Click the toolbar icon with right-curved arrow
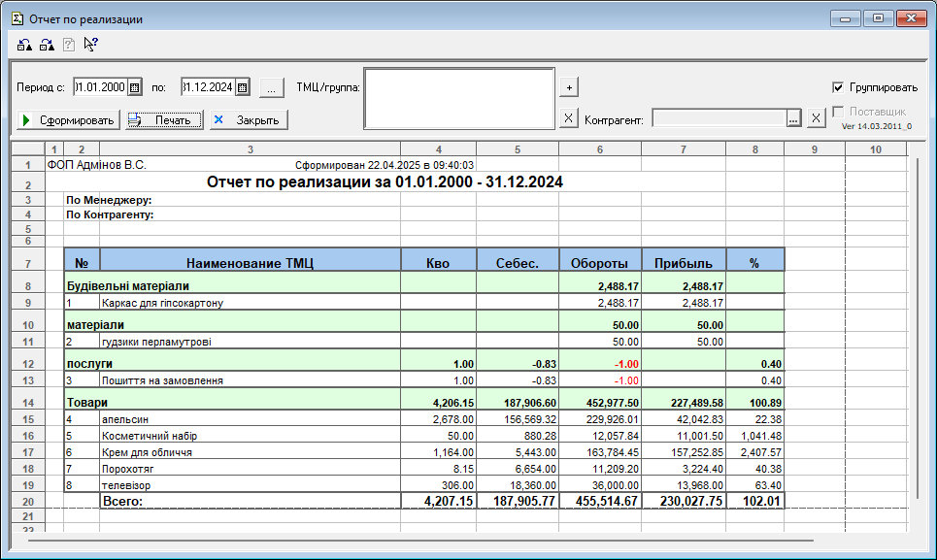The width and height of the screenshot is (937, 560). (47, 45)
